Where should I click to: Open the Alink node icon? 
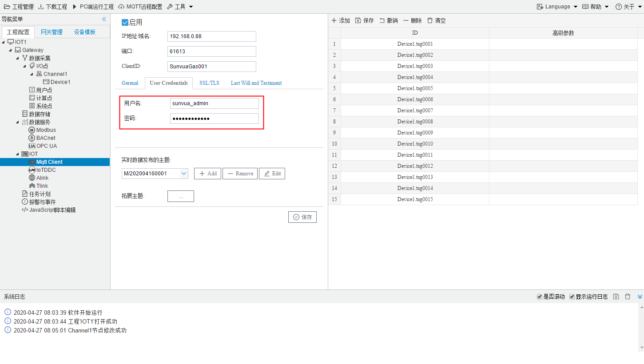click(32, 178)
